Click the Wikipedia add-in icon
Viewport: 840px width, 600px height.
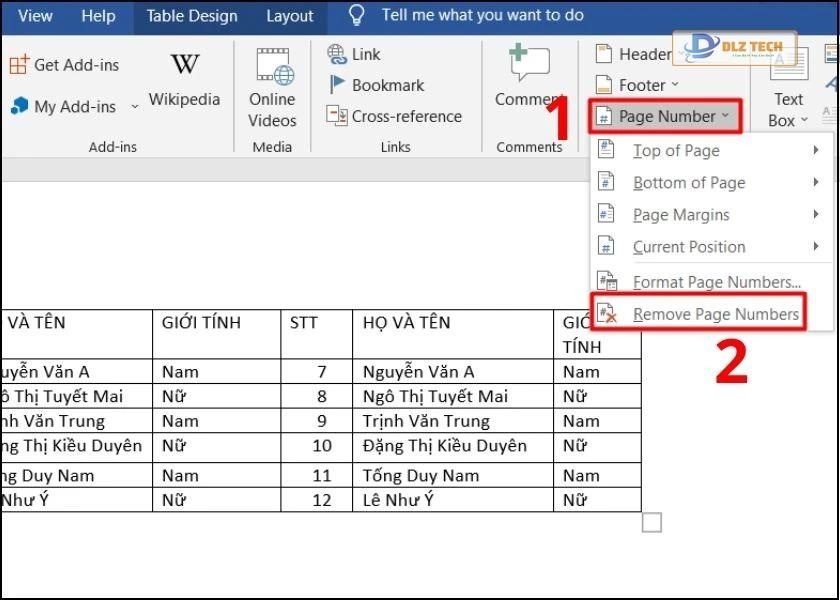184,66
